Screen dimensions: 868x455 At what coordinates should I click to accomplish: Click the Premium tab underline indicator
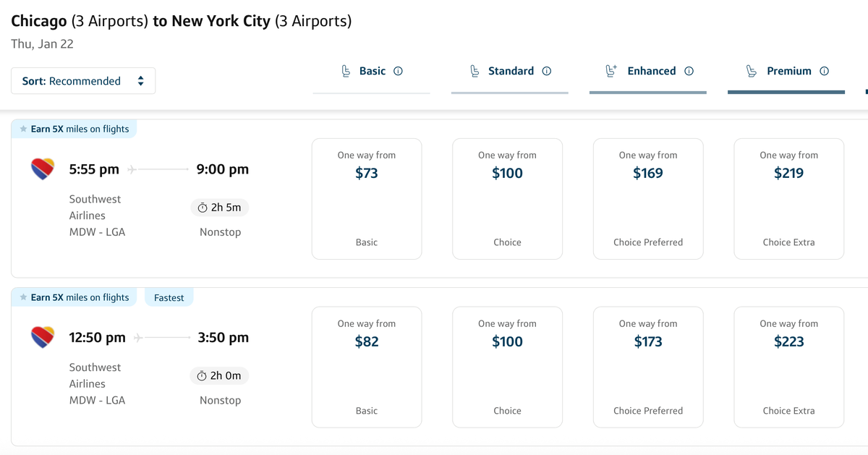[x=786, y=91]
